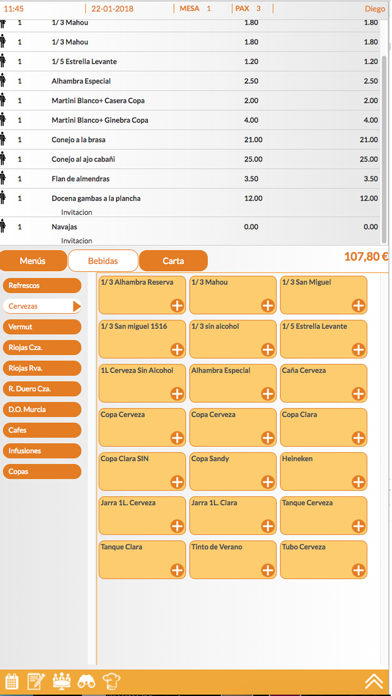This screenshot has width=392, height=696.
Task: Click the PAX 3 header field
Action: coord(248,8)
